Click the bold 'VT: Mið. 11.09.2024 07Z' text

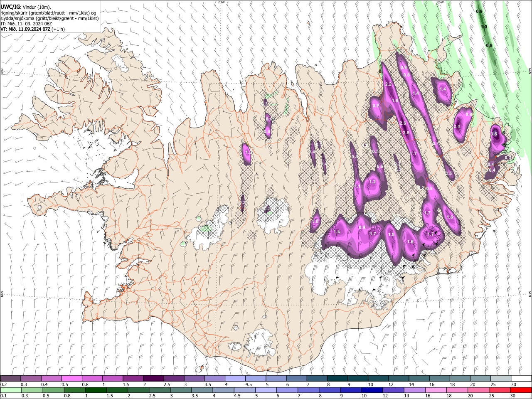click(x=25, y=29)
